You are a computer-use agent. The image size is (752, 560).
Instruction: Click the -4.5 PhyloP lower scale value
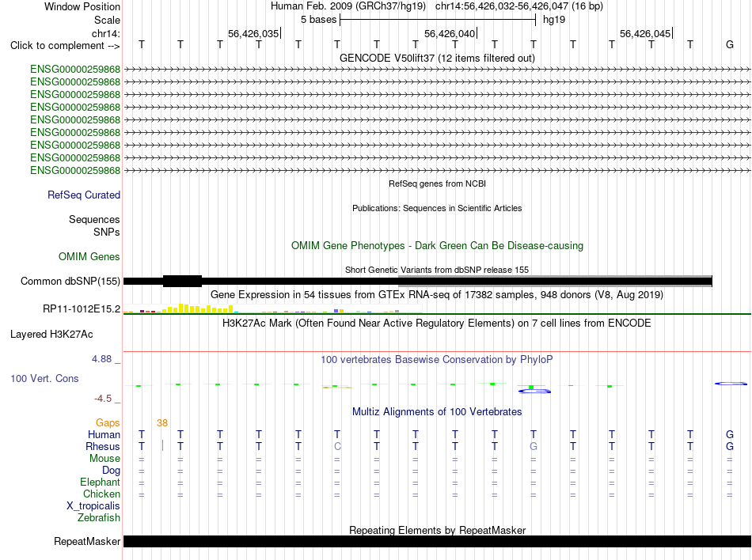(x=103, y=399)
